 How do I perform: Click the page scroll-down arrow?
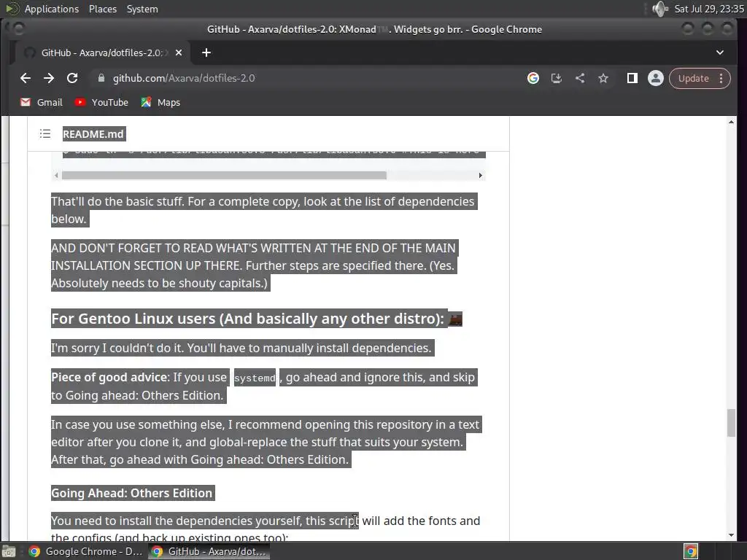pos(731,536)
